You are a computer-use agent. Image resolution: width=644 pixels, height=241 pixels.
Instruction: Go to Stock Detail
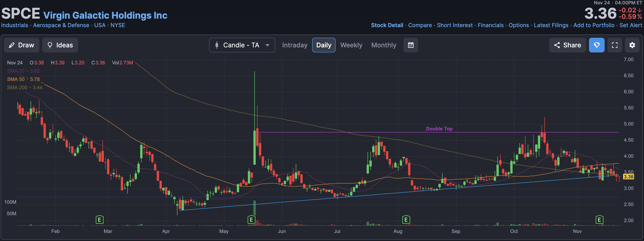[x=387, y=25]
